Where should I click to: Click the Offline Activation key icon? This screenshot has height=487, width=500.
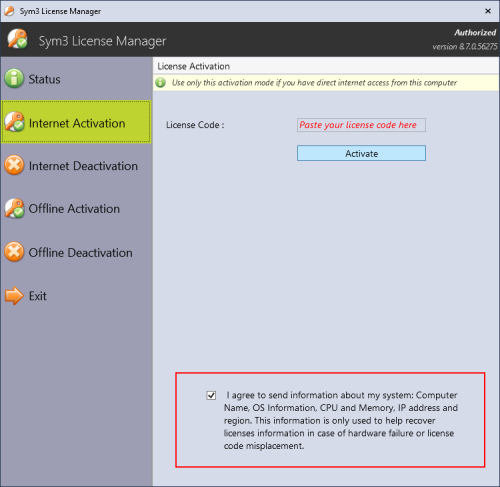14,208
